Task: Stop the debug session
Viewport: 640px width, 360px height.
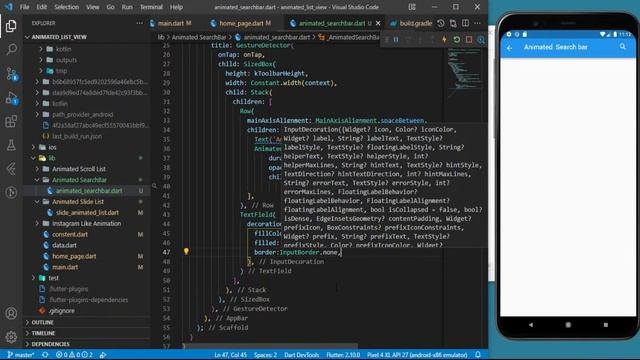Action: point(469,40)
